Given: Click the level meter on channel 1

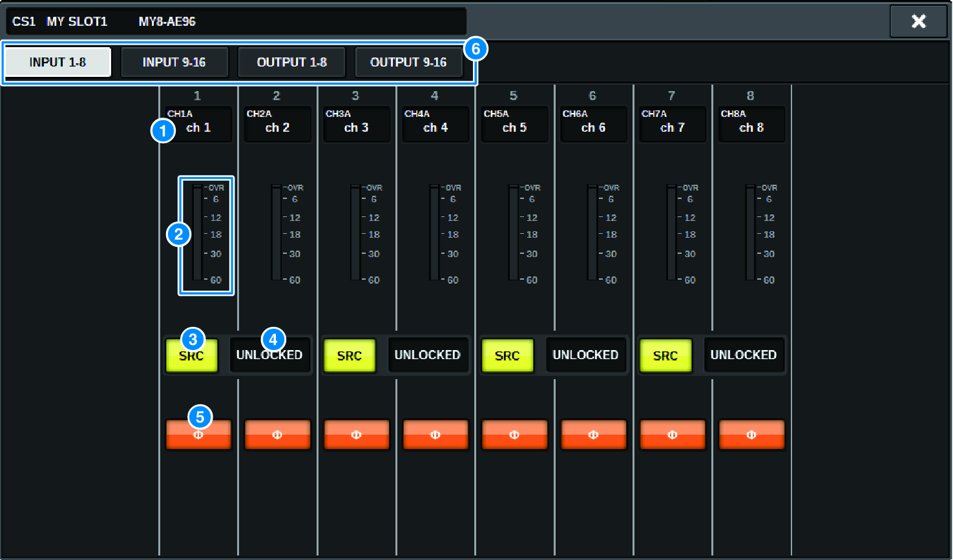Looking at the screenshot, I should pos(205,236).
